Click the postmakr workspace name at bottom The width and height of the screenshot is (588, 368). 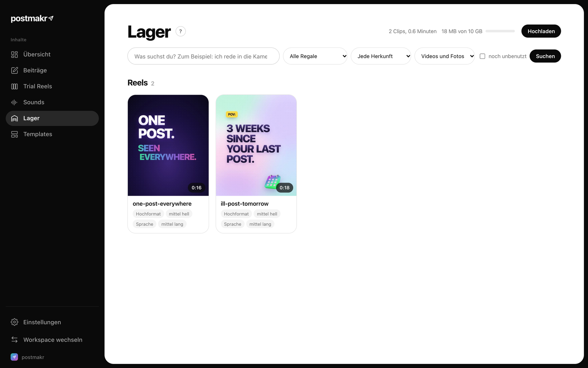click(x=33, y=357)
